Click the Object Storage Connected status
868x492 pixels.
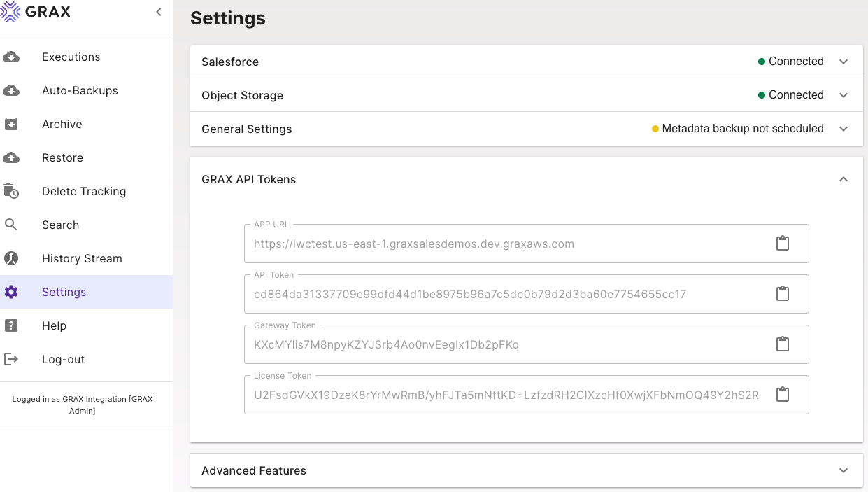pyautogui.click(x=791, y=94)
